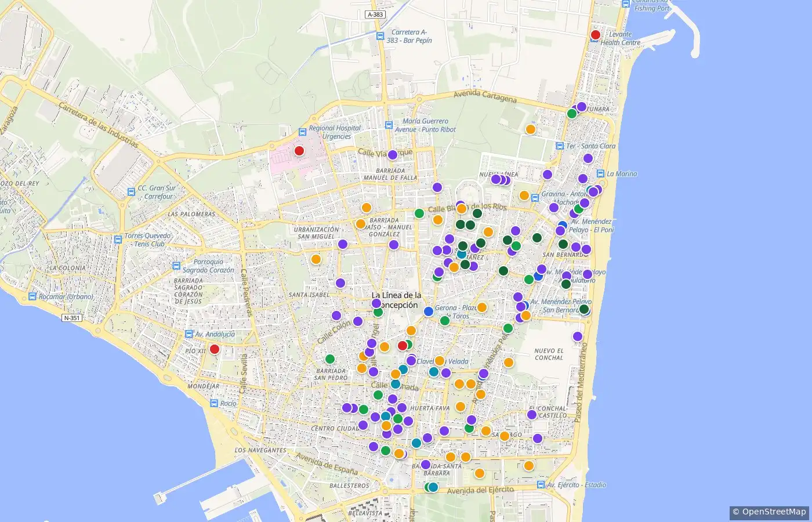
Task: Click the Gravina - Antonio Machado bus stop icon
Action: point(534,198)
